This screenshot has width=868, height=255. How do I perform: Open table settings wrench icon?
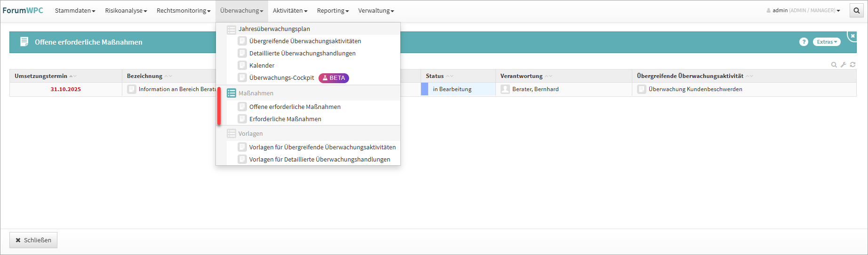[x=843, y=65]
